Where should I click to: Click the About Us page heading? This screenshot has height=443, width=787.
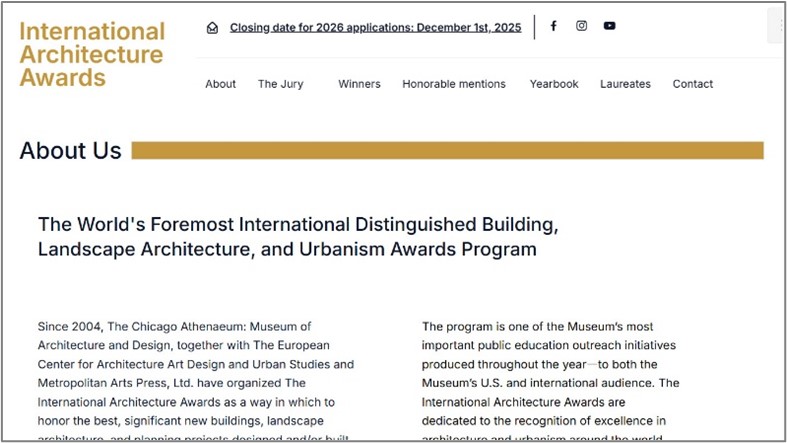click(70, 151)
